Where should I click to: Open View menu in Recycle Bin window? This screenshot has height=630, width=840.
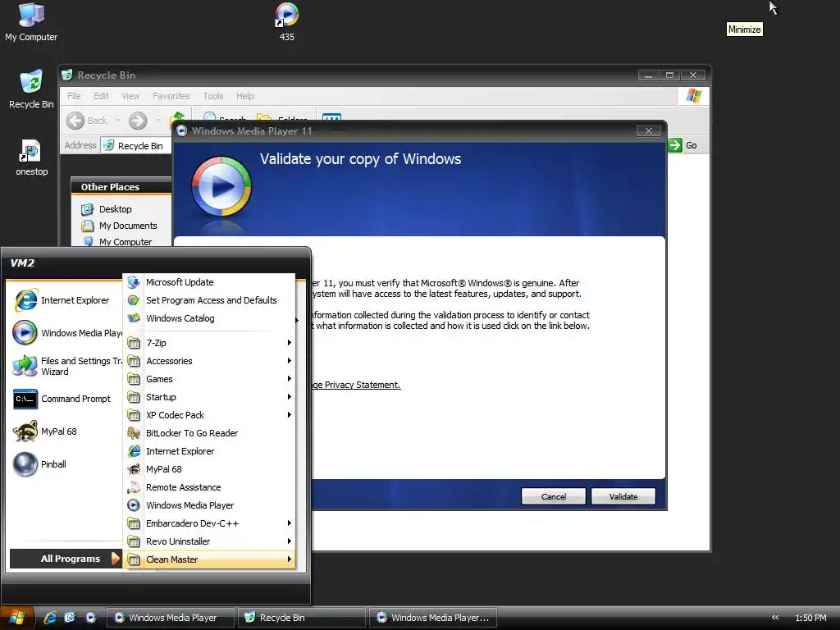click(x=130, y=96)
